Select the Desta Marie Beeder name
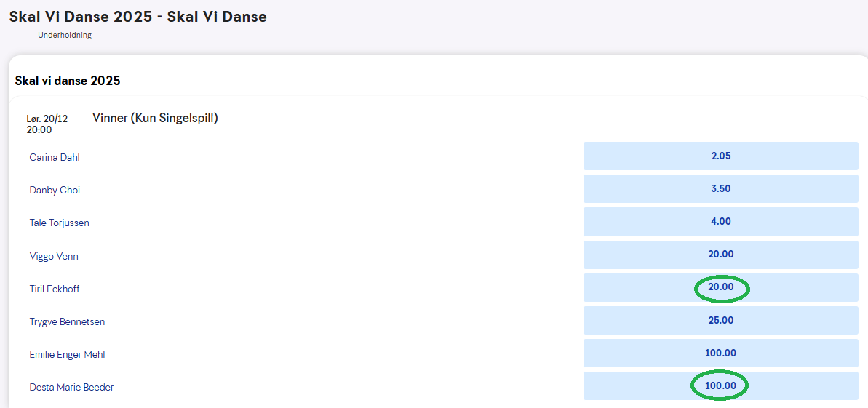Image resolution: width=868 pixels, height=408 pixels. pos(71,387)
